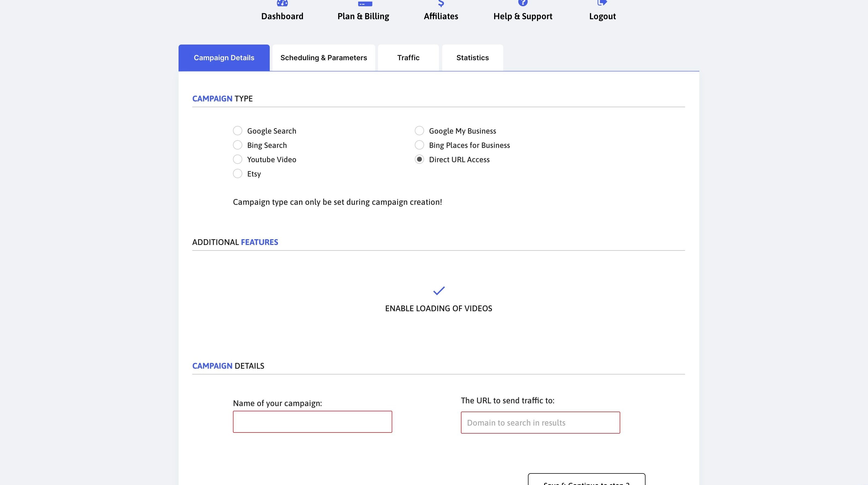868x485 pixels.
Task: Click the 'Name of your campaign:' label
Action: click(x=277, y=403)
